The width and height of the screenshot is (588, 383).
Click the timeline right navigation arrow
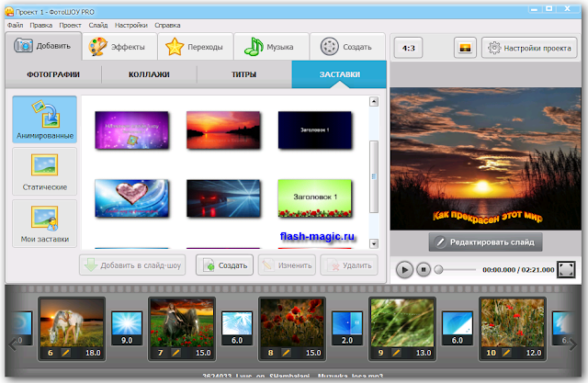click(x=573, y=344)
